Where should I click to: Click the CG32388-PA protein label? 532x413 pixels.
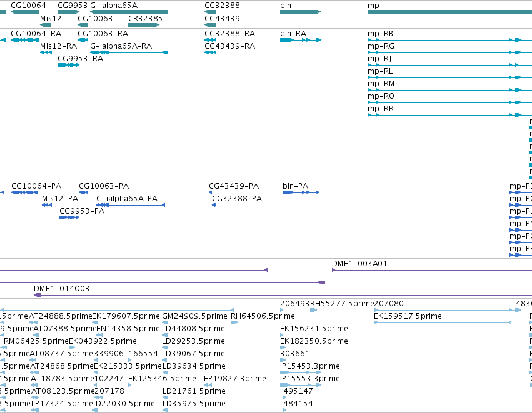(237, 199)
